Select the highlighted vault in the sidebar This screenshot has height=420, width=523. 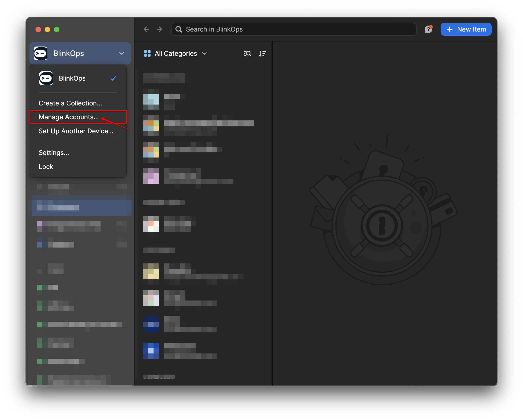81,207
